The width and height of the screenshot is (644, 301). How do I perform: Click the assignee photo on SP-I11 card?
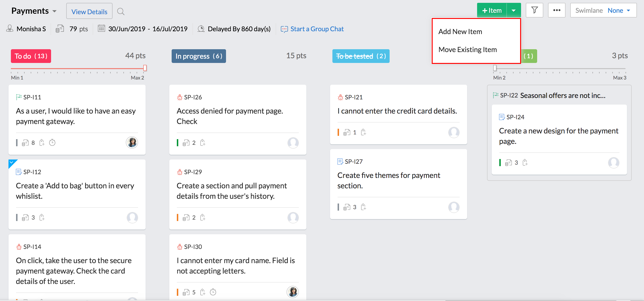click(x=132, y=143)
